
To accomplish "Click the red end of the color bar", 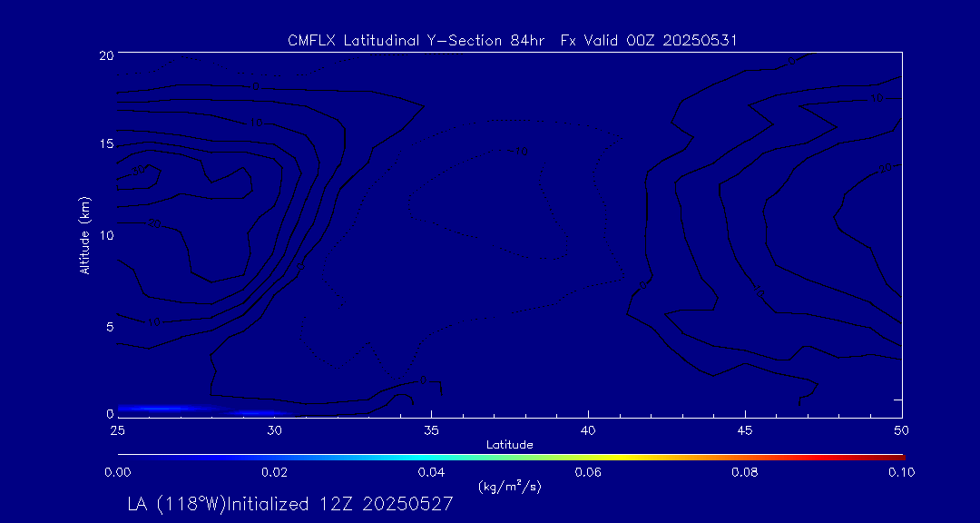I will pos(898,456).
